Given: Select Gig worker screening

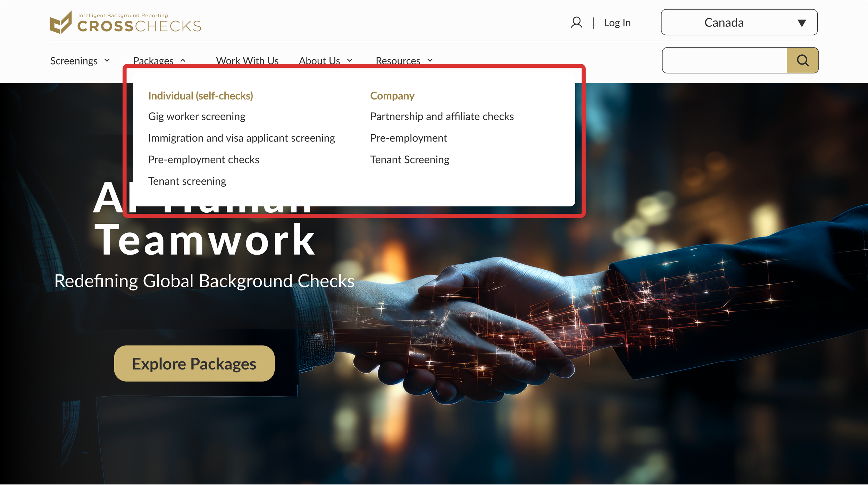Looking at the screenshot, I should pyautogui.click(x=197, y=117).
